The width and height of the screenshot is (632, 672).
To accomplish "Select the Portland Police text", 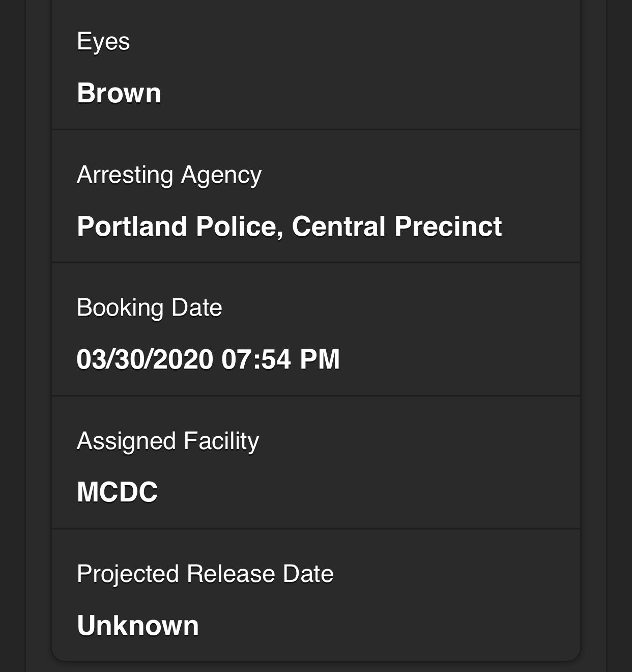I will (180, 226).
